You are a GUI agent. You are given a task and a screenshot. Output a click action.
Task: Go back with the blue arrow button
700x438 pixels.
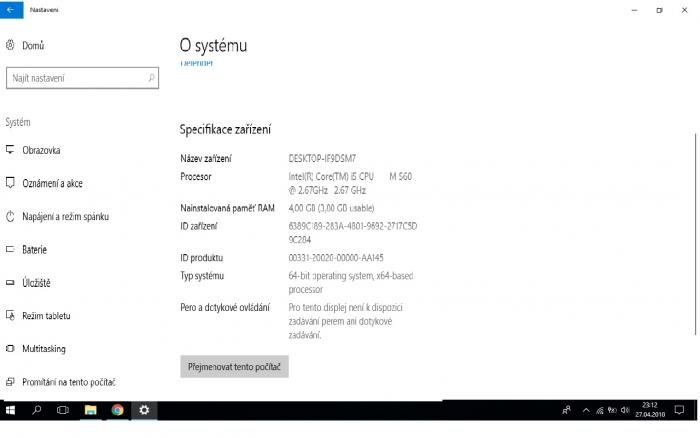coord(11,9)
